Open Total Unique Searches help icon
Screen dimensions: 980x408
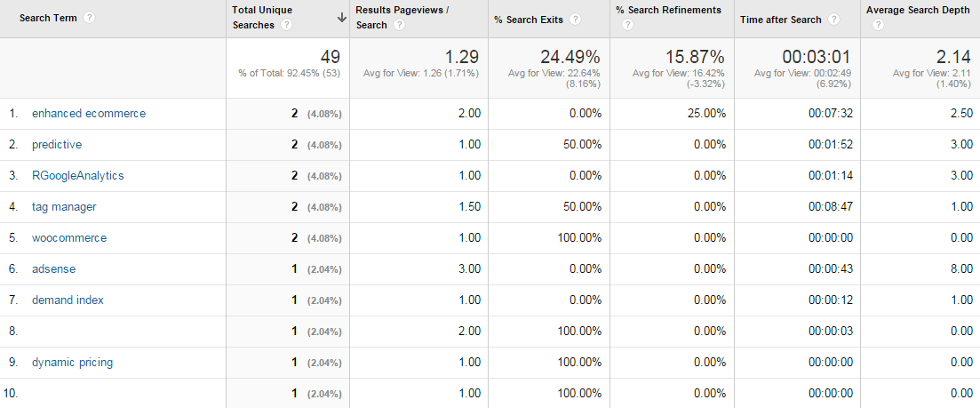click(x=287, y=25)
